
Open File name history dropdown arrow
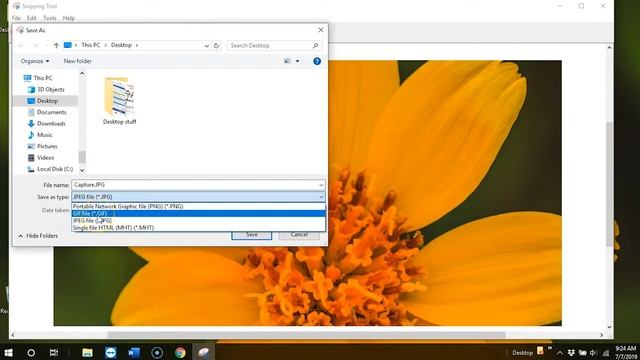[x=321, y=185]
